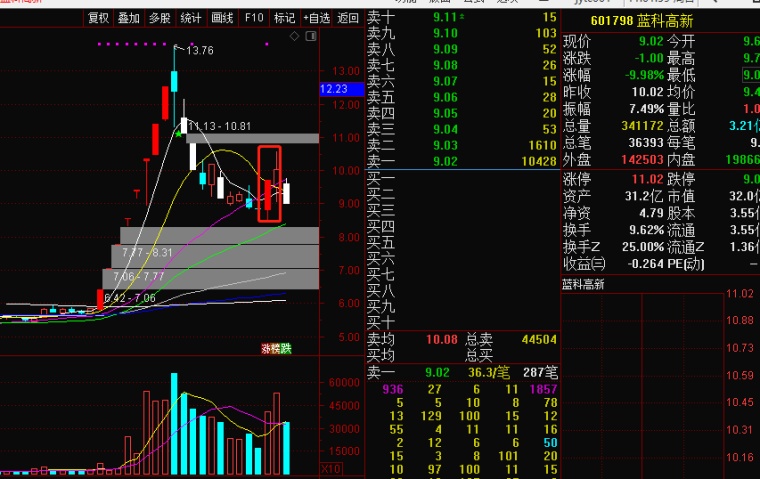Click the 收益(三) value -0.264

coord(646,264)
